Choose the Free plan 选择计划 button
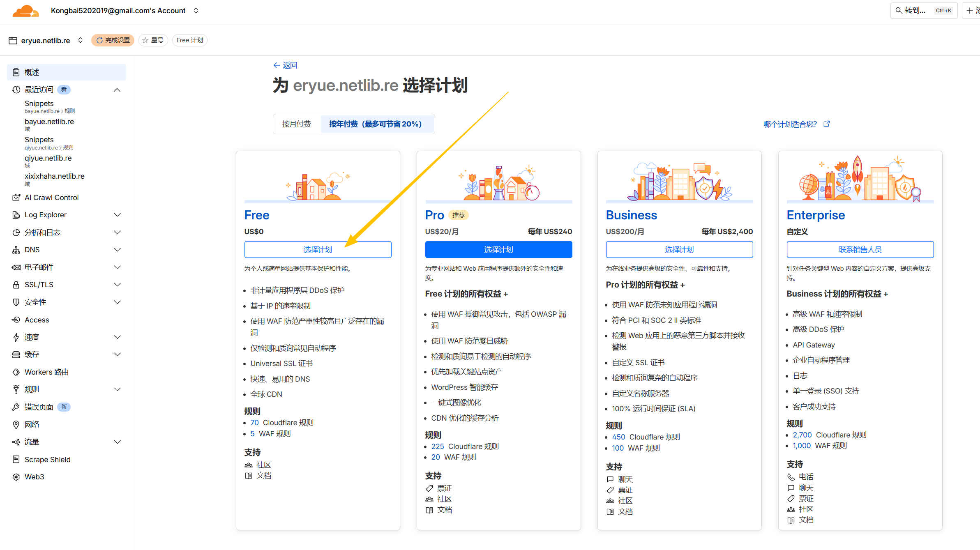Image resolution: width=980 pixels, height=550 pixels. 318,250
